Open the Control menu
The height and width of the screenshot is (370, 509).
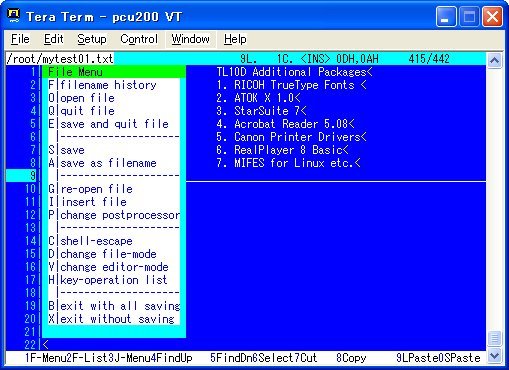click(139, 39)
